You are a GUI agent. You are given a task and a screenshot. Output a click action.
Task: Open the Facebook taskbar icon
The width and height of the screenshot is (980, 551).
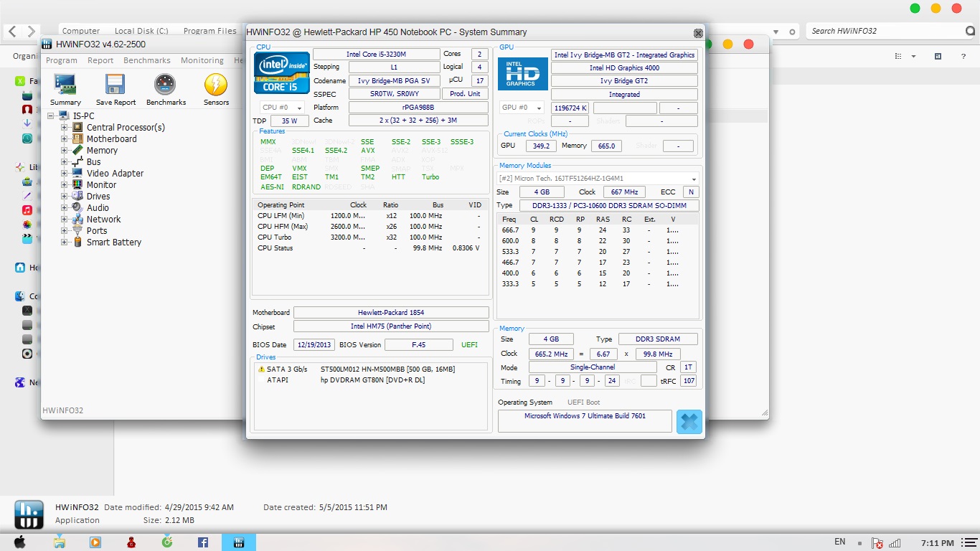203,542
